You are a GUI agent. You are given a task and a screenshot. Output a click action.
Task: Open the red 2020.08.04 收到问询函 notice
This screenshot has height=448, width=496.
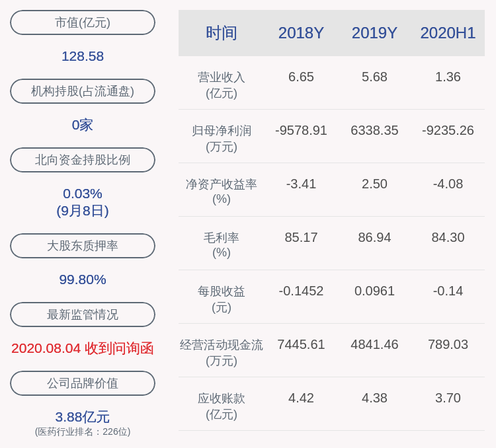click(83, 348)
